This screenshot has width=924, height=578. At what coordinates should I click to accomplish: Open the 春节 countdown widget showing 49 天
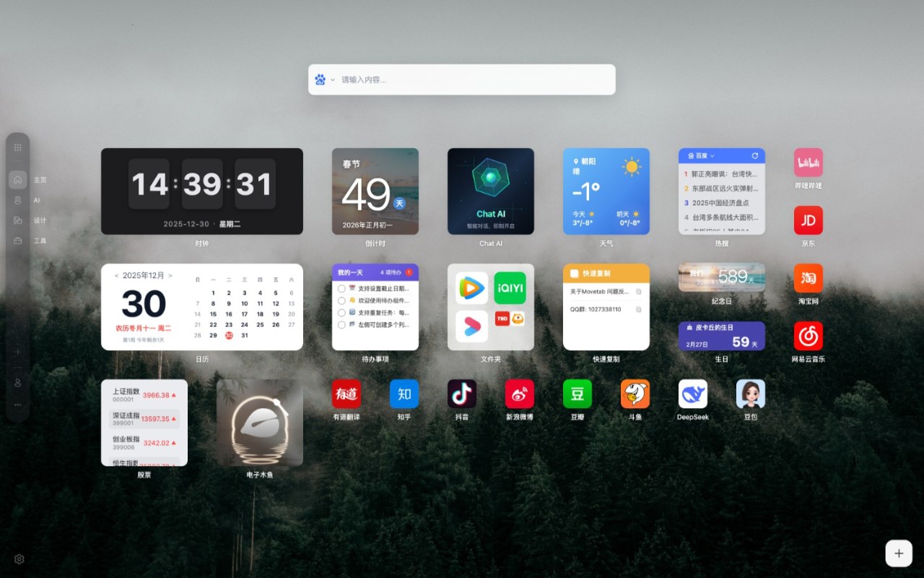coord(375,191)
